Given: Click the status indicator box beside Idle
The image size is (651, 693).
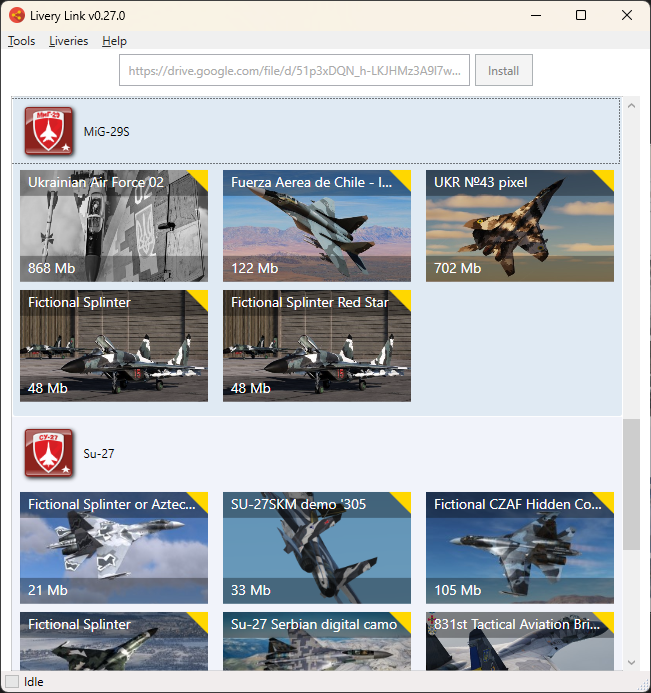Looking at the screenshot, I should 11,682.
